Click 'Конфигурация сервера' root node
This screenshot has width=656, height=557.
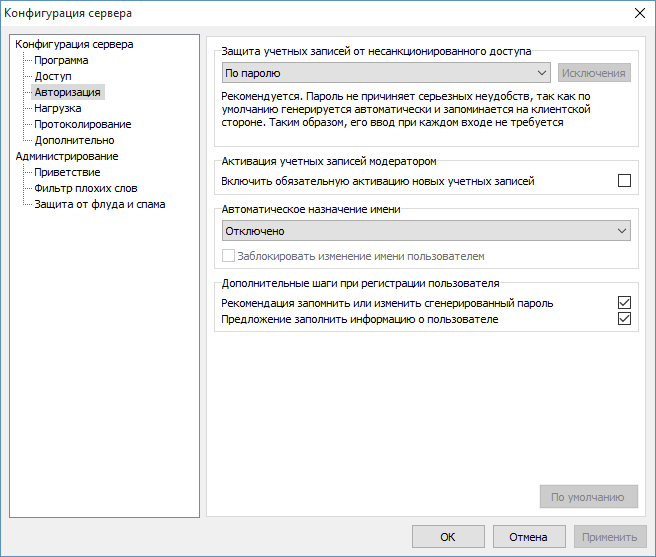[74, 44]
